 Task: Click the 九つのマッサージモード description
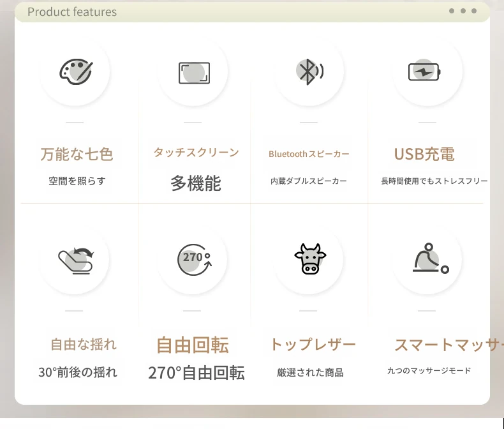[429, 370]
